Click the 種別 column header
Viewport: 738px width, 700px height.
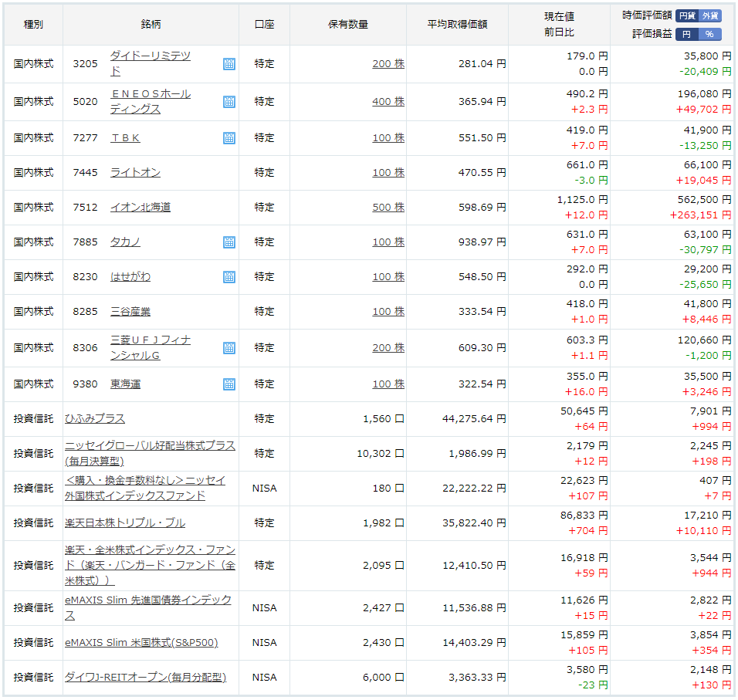click(33, 25)
